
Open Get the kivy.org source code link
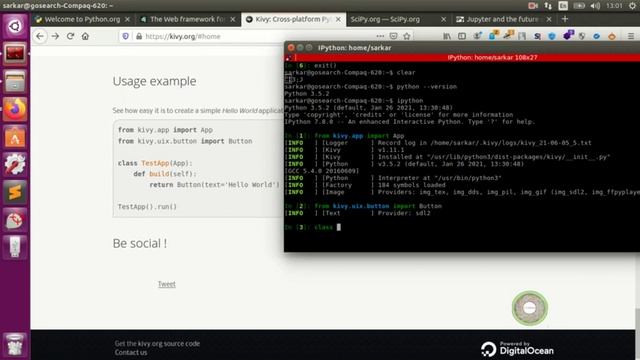157,344
